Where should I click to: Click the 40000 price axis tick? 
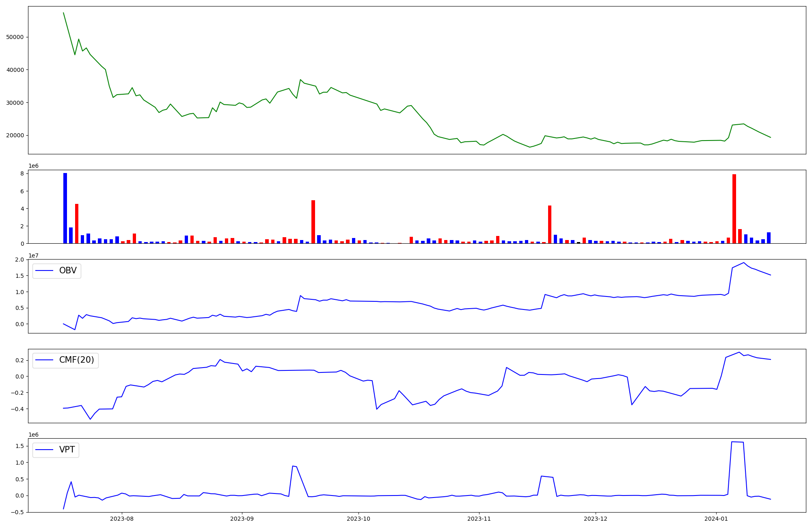pyautogui.click(x=15, y=70)
